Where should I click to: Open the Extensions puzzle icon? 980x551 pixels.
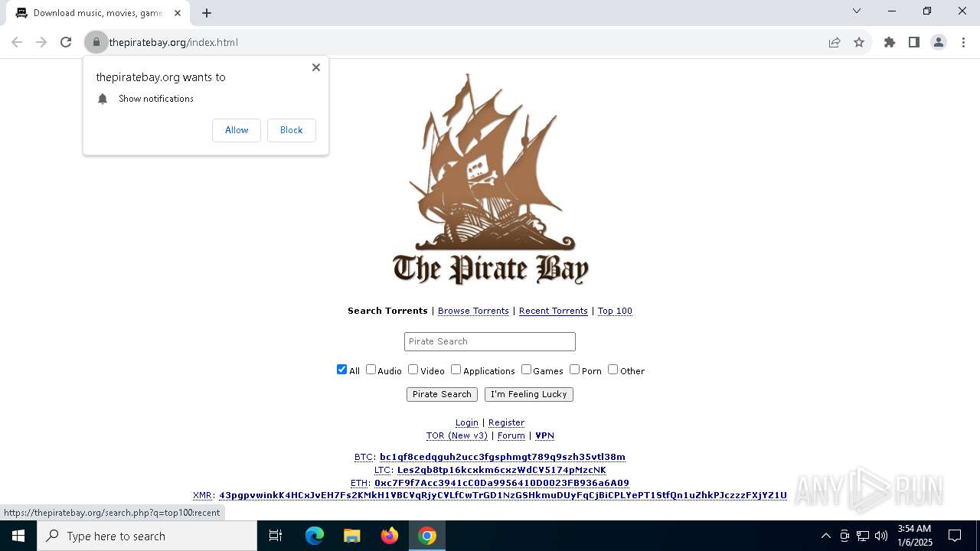point(890,42)
